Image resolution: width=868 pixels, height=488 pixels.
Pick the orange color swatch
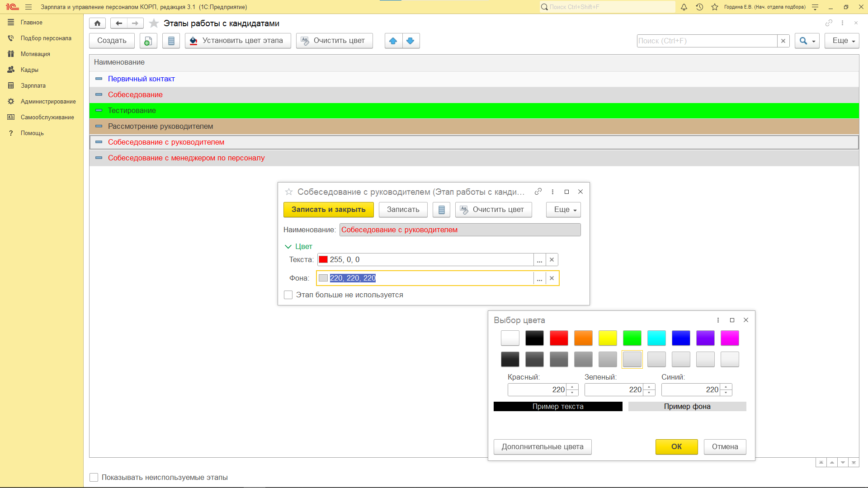tap(583, 338)
